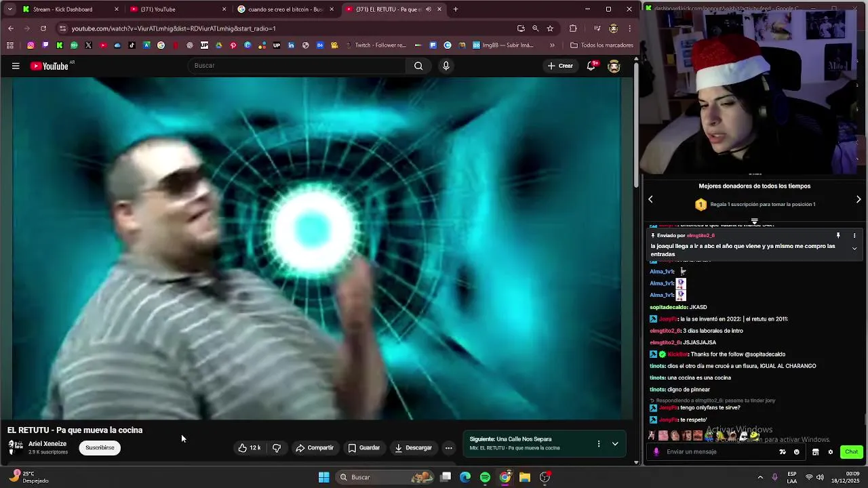Screen dimensions: 868x488
Task: Bookmark this page with the star icon
Action: point(550,28)
